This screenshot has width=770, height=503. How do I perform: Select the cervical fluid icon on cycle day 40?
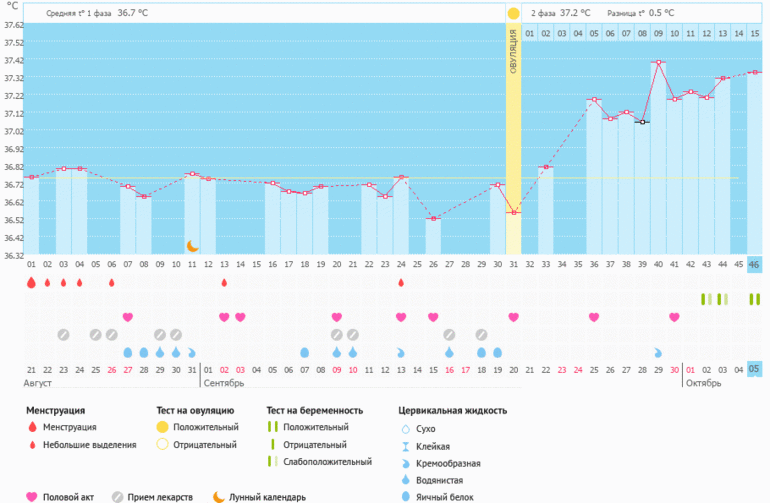[658, 353]
